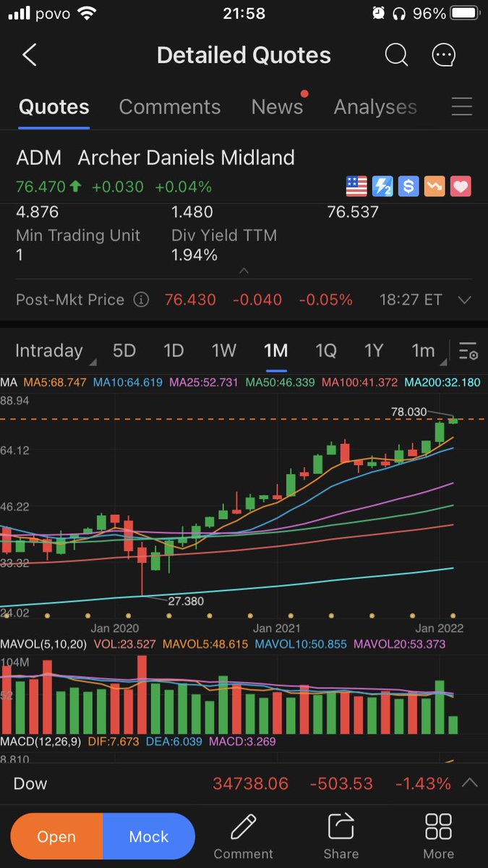
Task: Switch to the News tab
Action: point(277,107)
